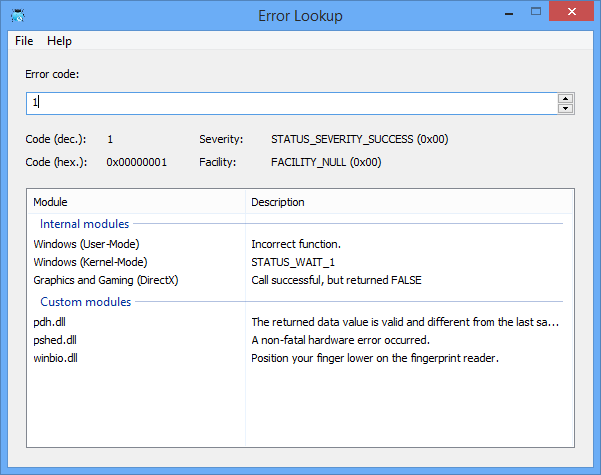Image resolution: width=601 pixels, height=475 pixels.
Task: Increment error code with spinner up arrow
Action: click(565, 99)
